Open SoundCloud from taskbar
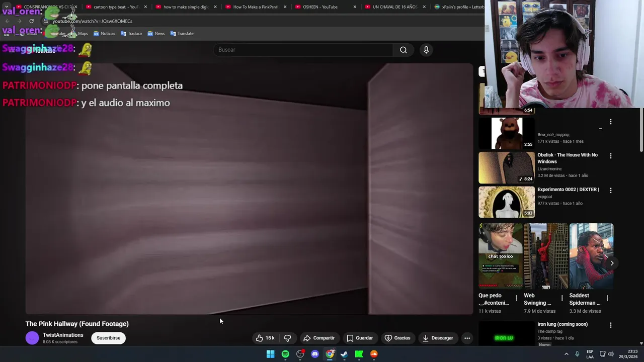 pos(374,354)
